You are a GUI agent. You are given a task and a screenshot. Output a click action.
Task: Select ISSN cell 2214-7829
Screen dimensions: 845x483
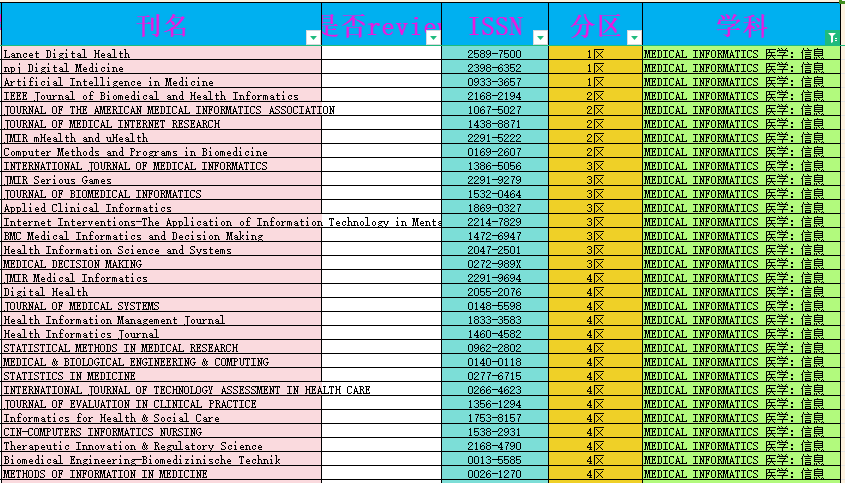pyautogui.click(x=495, y=222)
